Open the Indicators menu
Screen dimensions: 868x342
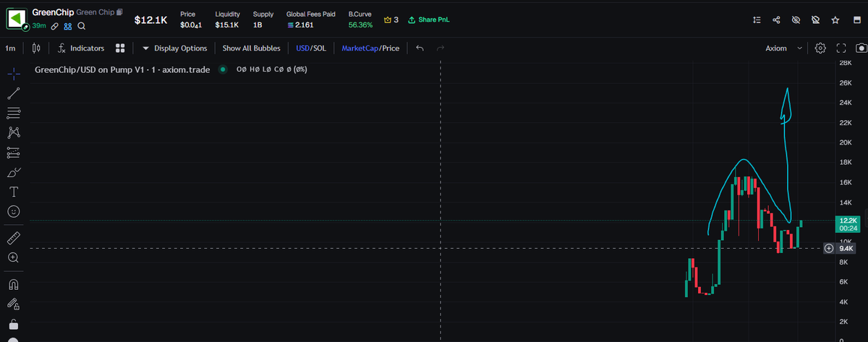[x=81, y=48]
